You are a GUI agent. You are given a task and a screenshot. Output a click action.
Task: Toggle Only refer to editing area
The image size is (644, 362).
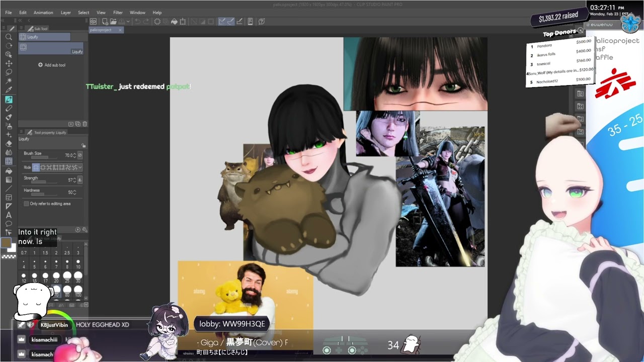pos(26,204)
